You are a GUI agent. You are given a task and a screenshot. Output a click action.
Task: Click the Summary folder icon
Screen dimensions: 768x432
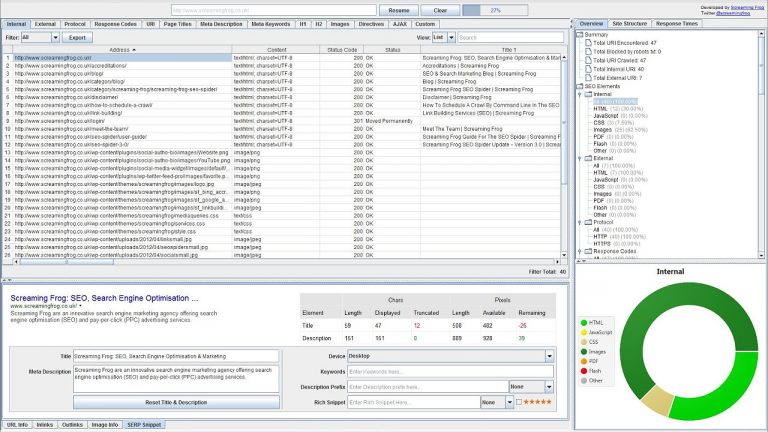580,35
